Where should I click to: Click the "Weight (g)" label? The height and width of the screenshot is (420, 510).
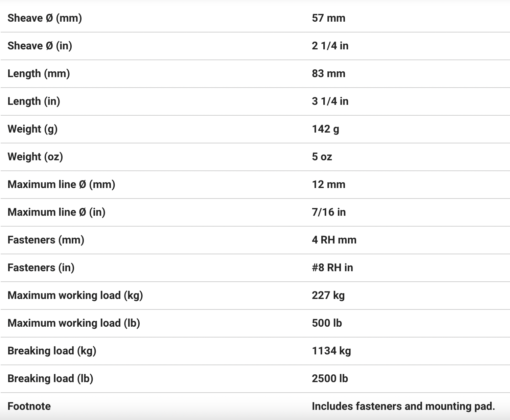[x=32, y=129]
